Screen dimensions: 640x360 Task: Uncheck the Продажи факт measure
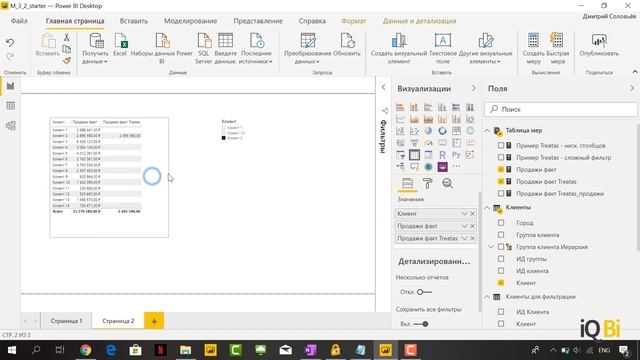click(x=501, y=169)
